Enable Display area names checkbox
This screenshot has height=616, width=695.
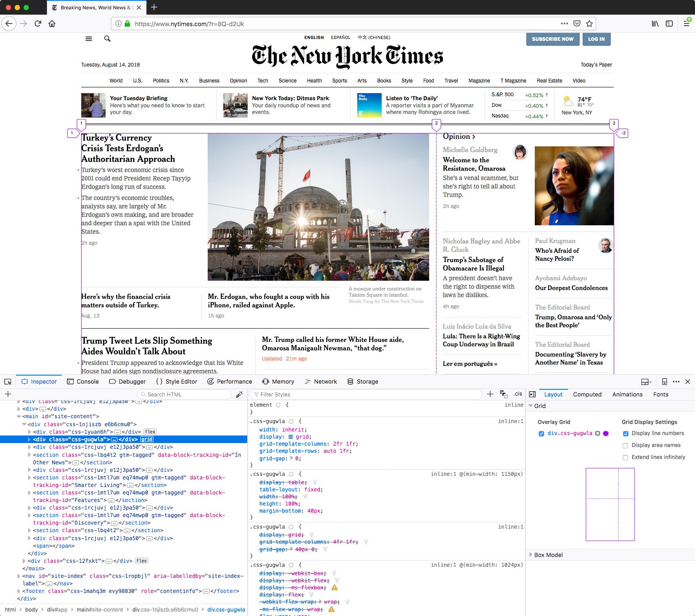click(x=625, y=445)
